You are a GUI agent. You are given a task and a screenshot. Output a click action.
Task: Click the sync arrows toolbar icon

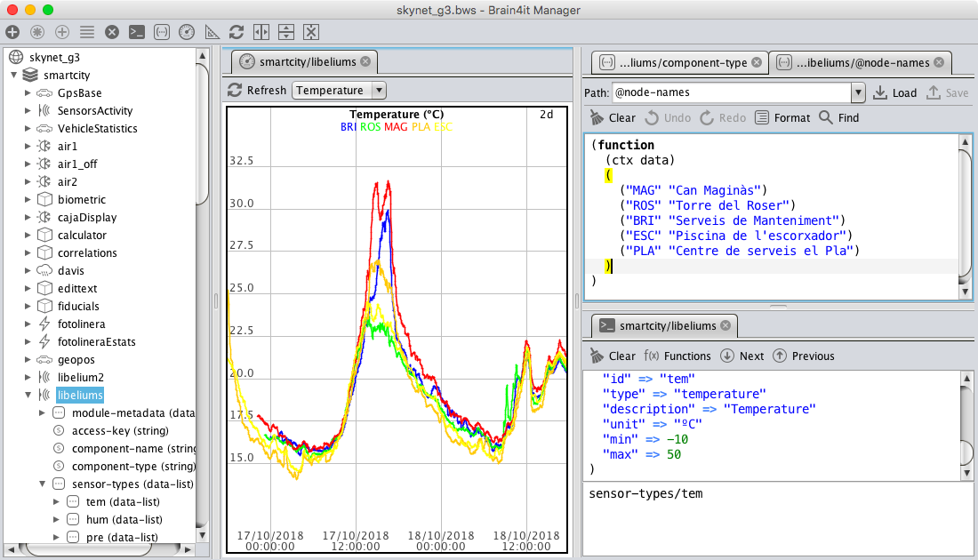pyautogui.click(x=236, y=32)
